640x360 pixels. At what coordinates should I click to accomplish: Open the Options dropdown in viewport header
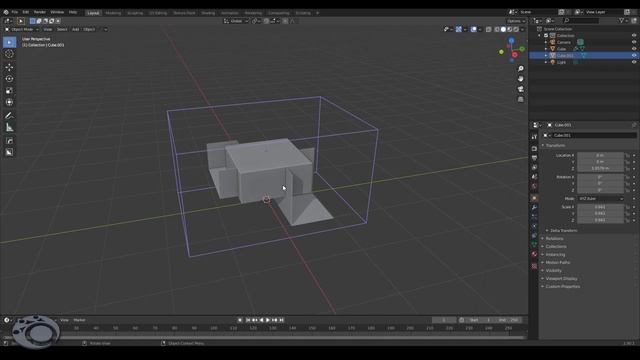[516, 21]
